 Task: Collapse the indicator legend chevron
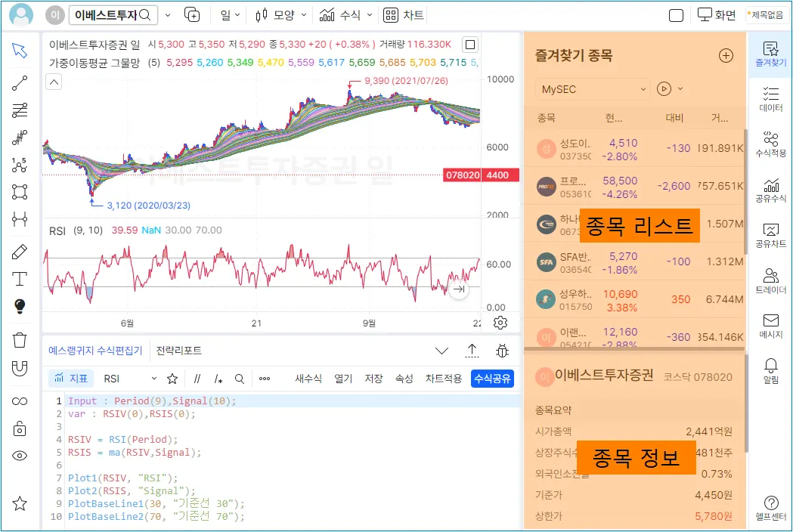coord(54,82)
